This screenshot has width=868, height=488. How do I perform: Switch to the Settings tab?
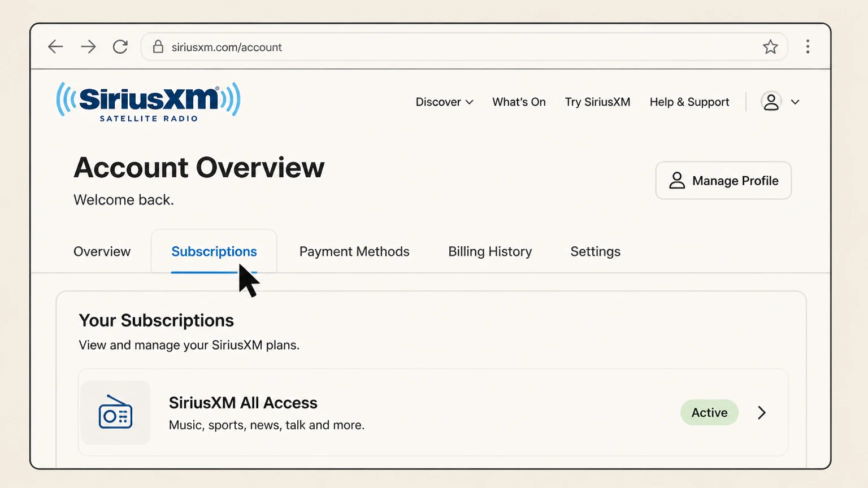tap(595, 251)
